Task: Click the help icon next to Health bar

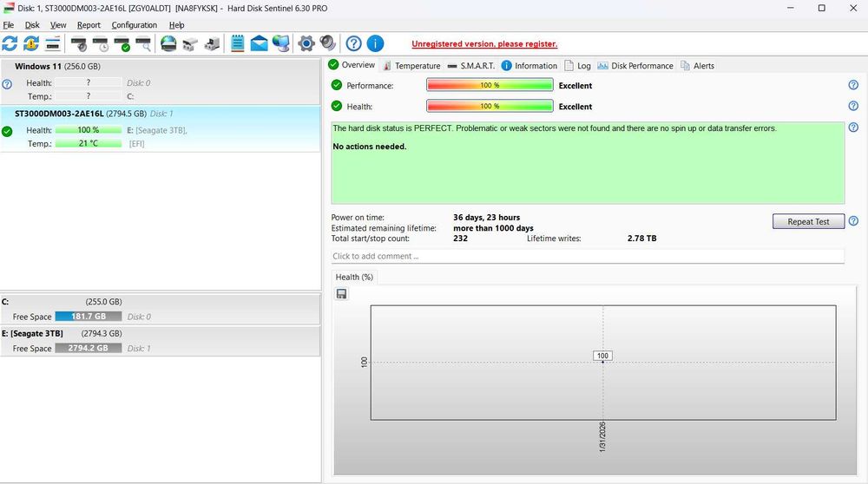Action: (853, 106)
